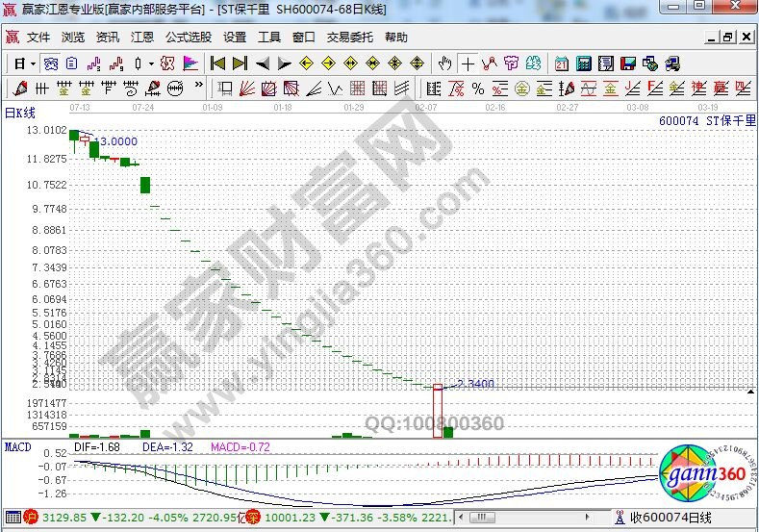
Task: Click the computer connection icon
Action: (672, 63)
